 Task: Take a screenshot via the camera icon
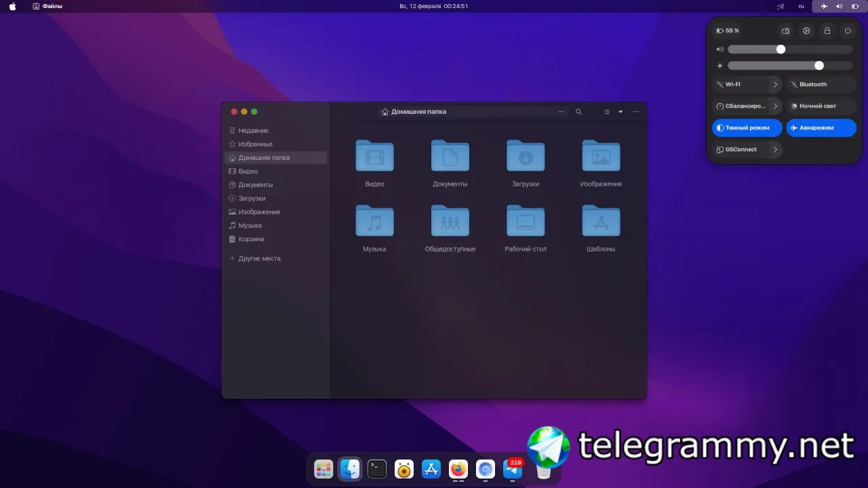(x=785, y=31)
